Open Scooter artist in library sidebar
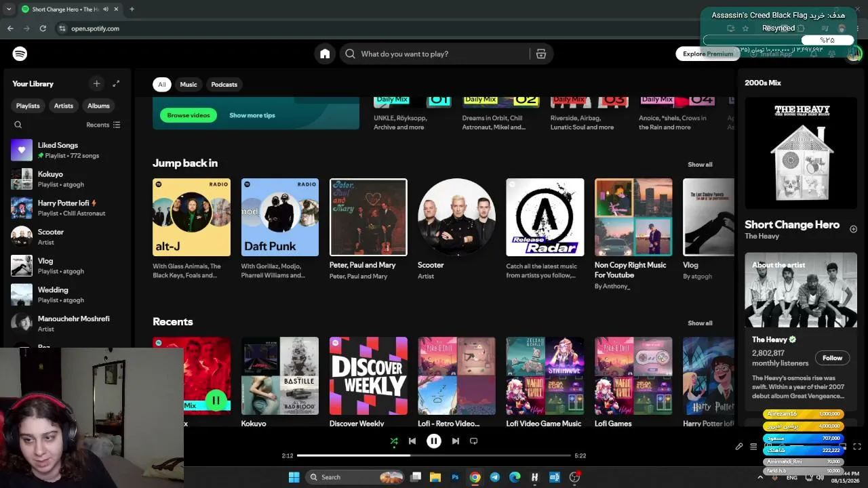Image resolution: width=868 pixels, height=488 pixels. [66, 237]
